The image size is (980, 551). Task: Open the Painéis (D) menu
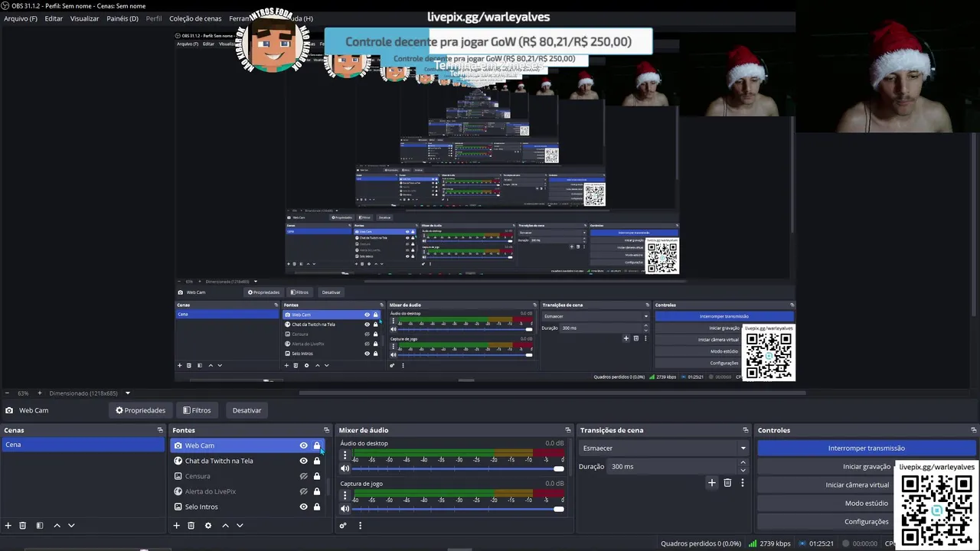(122, 18)
